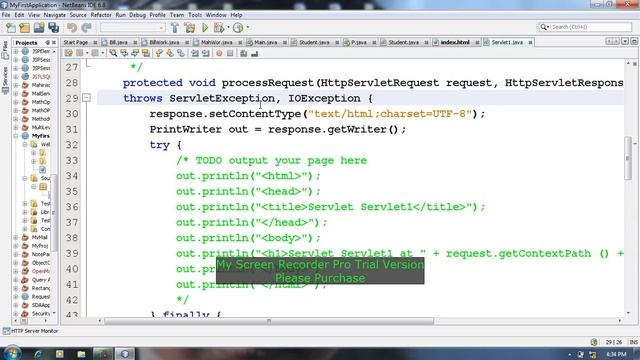Image resolution: width=640 pixels, height=360 pixels.
Task: Close the Servlet1.java tab
Action: click(530, 42)
